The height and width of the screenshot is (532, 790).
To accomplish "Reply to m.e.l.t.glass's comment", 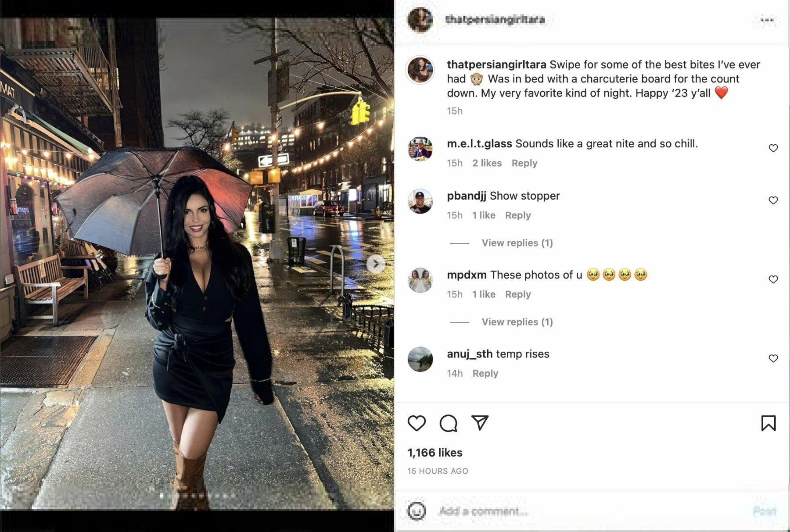I will pos(524,163).
